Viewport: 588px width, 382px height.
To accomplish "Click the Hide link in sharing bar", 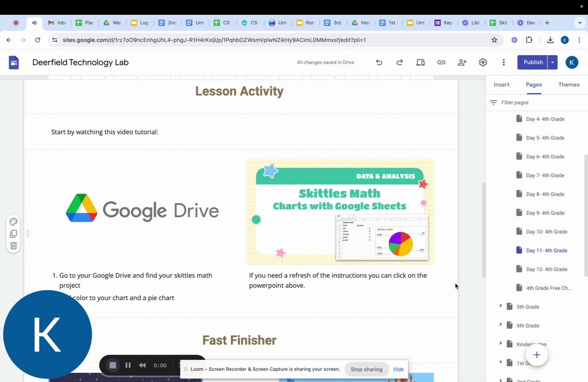I will pos(398,369).
